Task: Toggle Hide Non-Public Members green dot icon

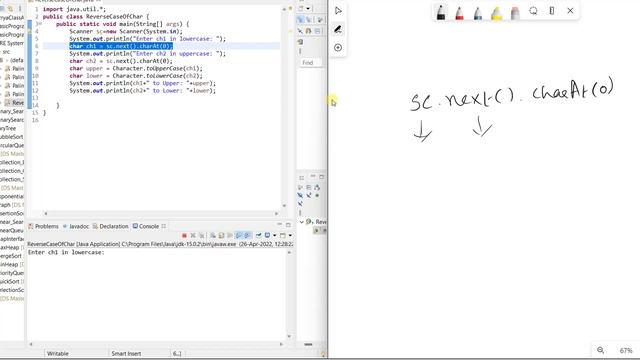Action: pyautogui.click(x=317, y=196)
